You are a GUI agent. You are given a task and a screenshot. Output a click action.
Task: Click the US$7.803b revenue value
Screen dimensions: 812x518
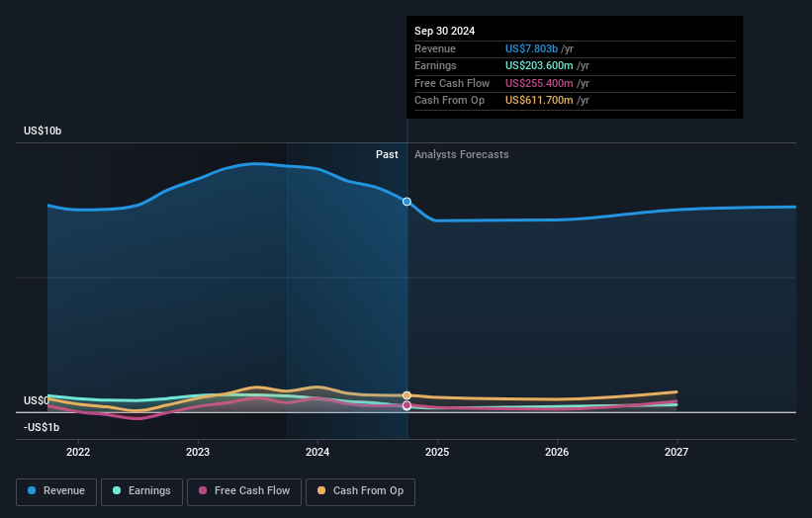click(531, 48)
